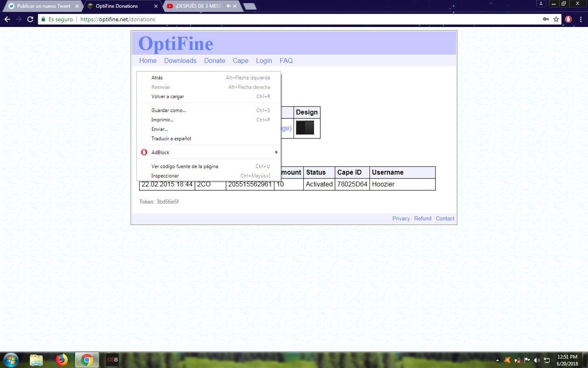The height and width of the screenshot is (368, 588).
Task: Open a new tab
Action: point(249,6)
